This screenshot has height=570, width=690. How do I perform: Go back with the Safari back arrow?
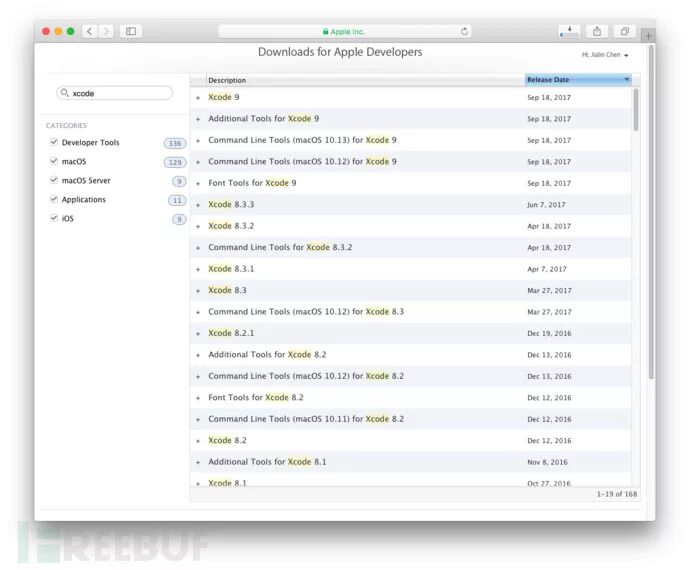[90, 31]
